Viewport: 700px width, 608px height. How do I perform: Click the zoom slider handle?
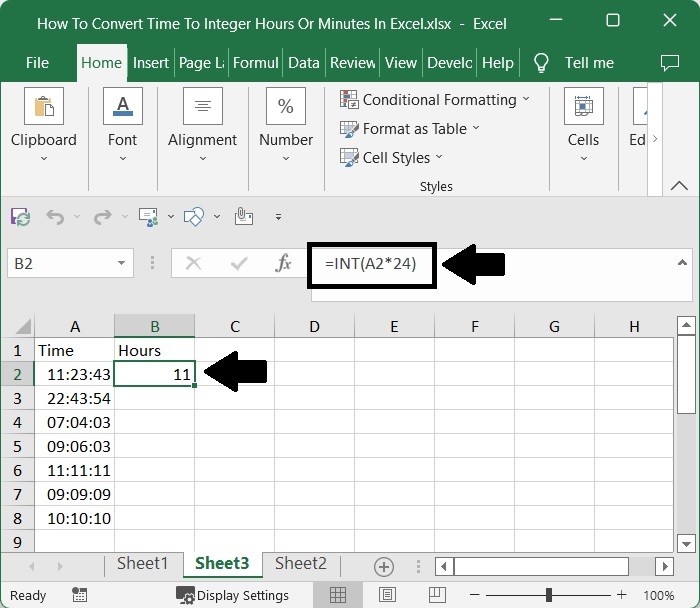(x=548, y=595)
